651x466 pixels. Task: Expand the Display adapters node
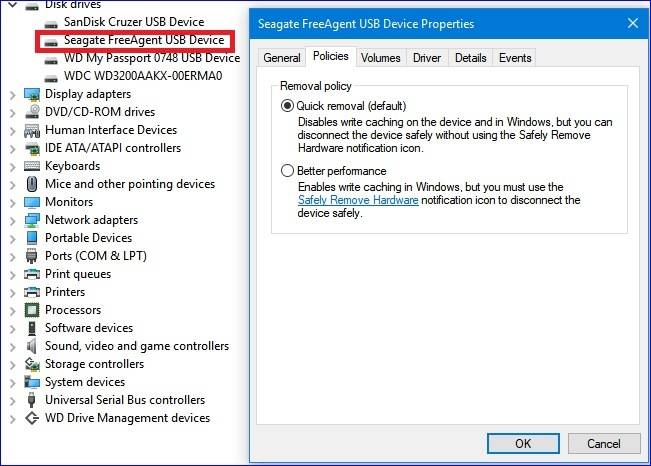pos(12,94)
